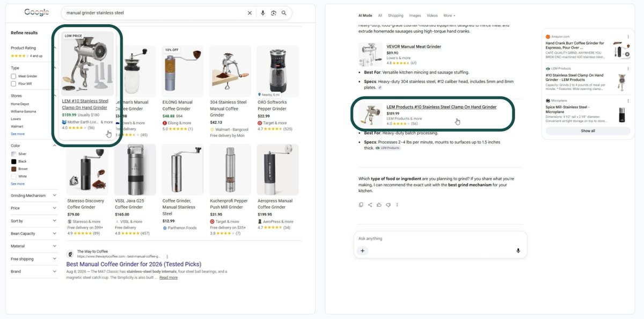Click See more under Color

[x=18, y=184]
